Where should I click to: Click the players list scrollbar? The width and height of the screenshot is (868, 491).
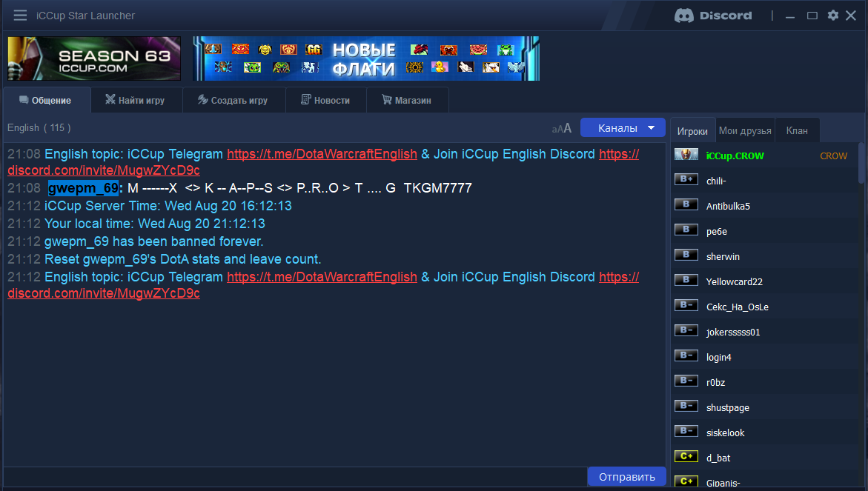861,163
